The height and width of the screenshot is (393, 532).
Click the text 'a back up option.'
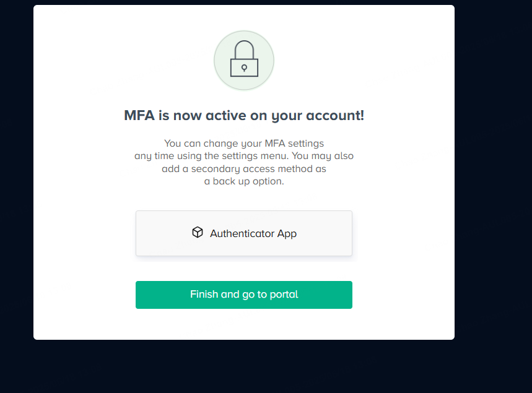tap(244, 181)
